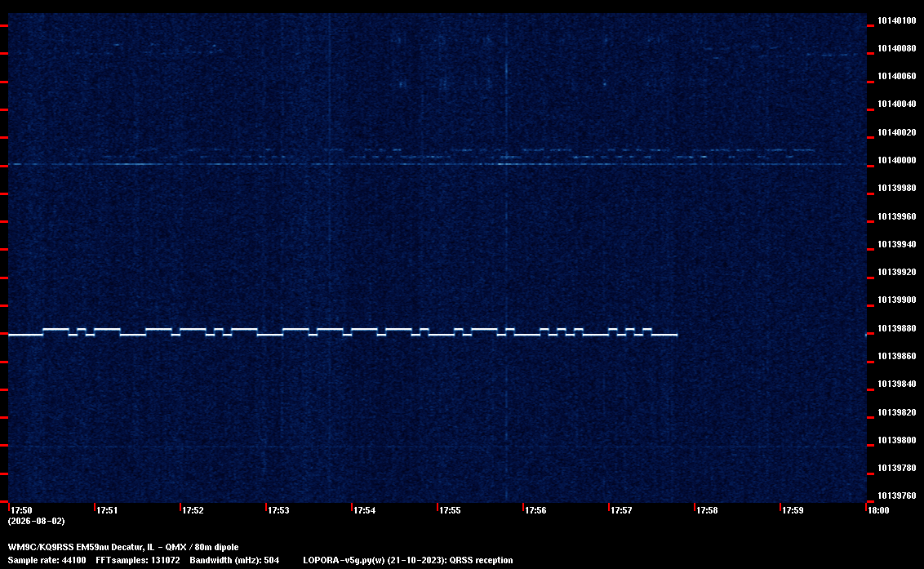Click the 10140040 frequency label

(896, 104)
